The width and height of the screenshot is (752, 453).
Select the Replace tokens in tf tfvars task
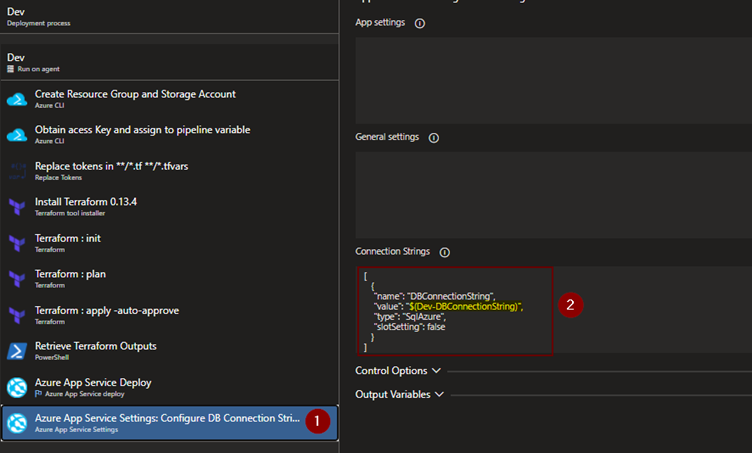coord(170,171)
